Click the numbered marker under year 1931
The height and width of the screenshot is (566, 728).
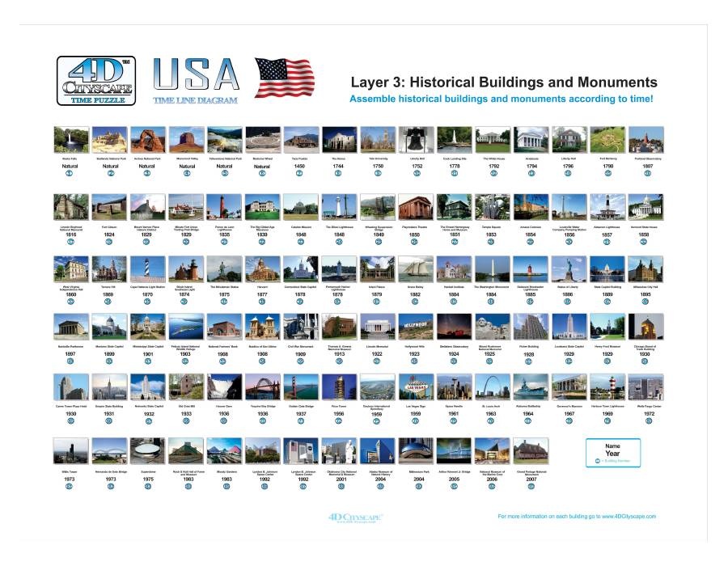point(109,421)
